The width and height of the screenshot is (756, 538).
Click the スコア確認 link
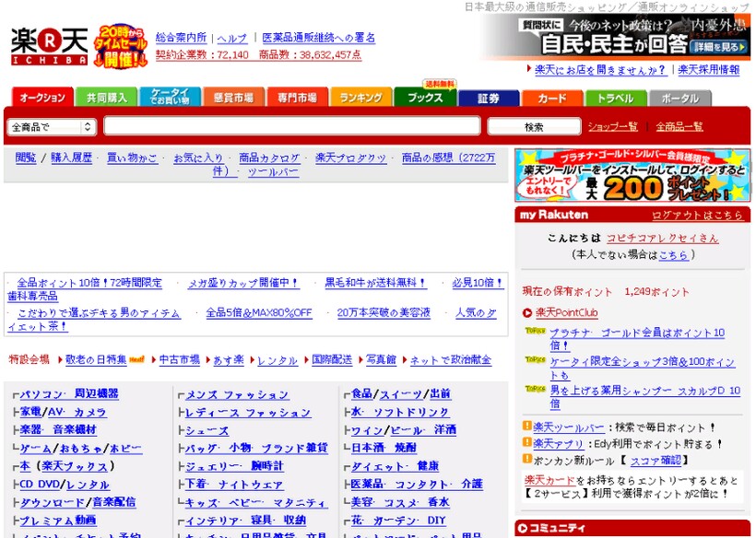(x=656, y=461)
